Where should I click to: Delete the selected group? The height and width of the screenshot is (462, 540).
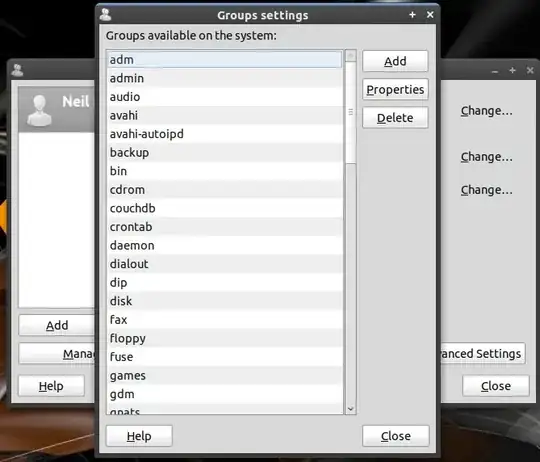(395, 118)
